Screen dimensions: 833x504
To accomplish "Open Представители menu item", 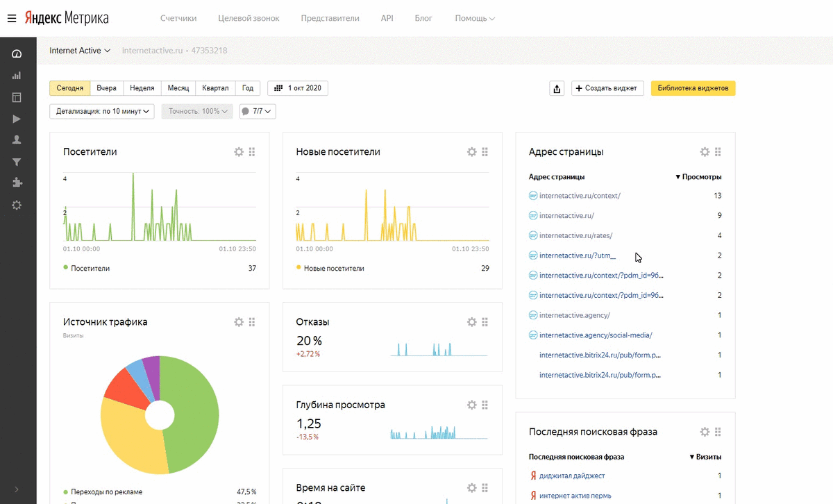I will click(x=330, y=18).
